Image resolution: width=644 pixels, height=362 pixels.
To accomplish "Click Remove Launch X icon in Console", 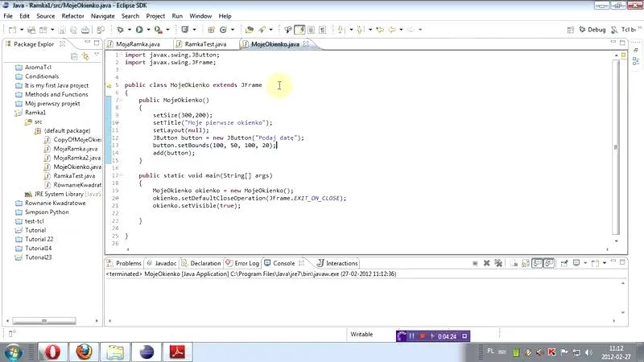I will pyautogui.click(x=487, y=263).
